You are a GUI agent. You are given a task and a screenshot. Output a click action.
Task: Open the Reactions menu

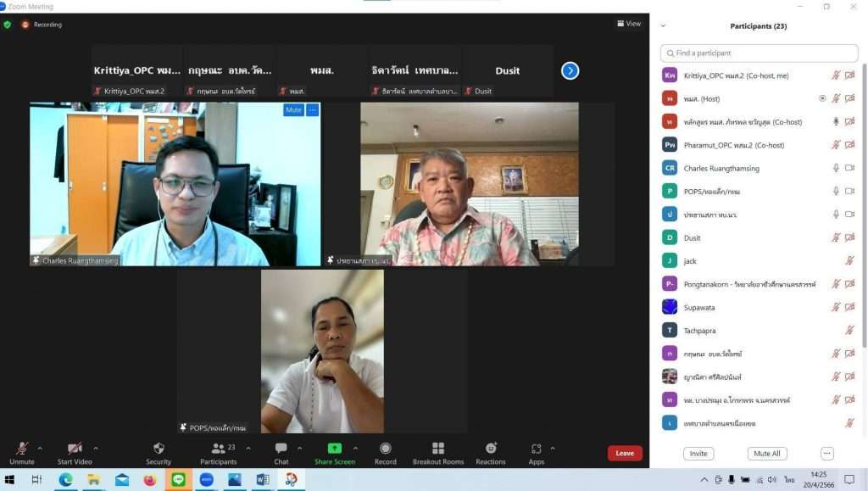tap(491, 449)
